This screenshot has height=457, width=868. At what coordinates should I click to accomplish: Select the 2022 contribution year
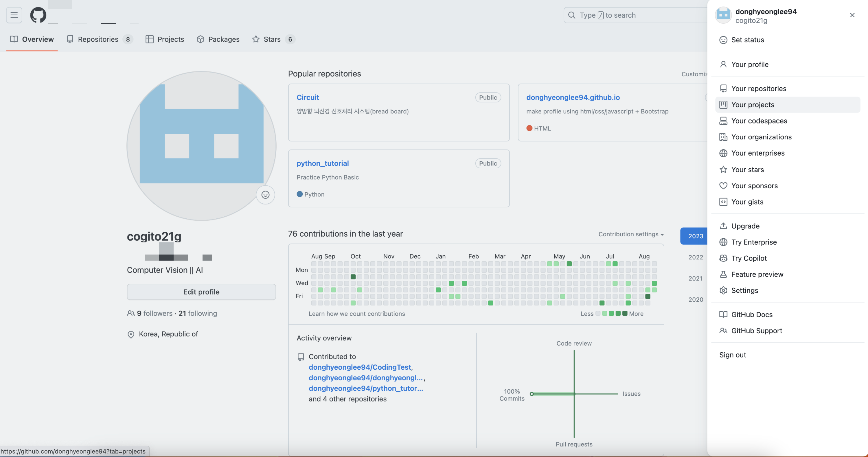695,257
